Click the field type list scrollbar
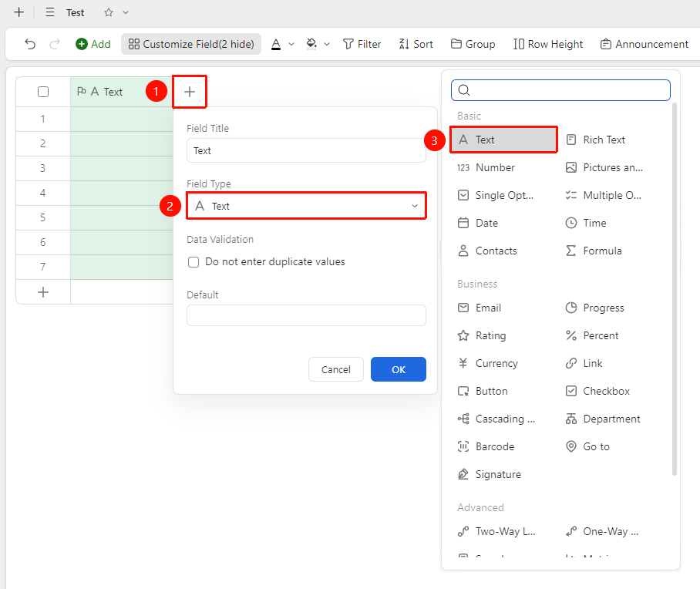This screenshot has height=589, width=700. pos(674,289)
